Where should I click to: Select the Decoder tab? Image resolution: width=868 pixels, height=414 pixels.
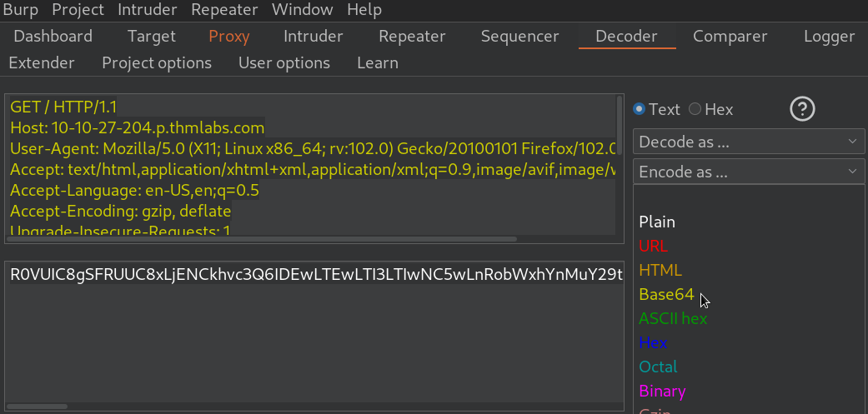coord(627,37)
